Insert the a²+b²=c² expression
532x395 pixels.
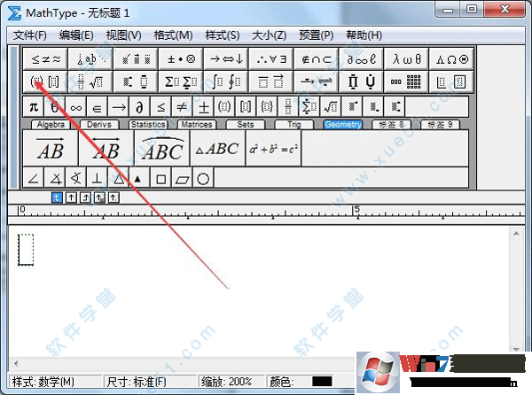tap(273, 148)
